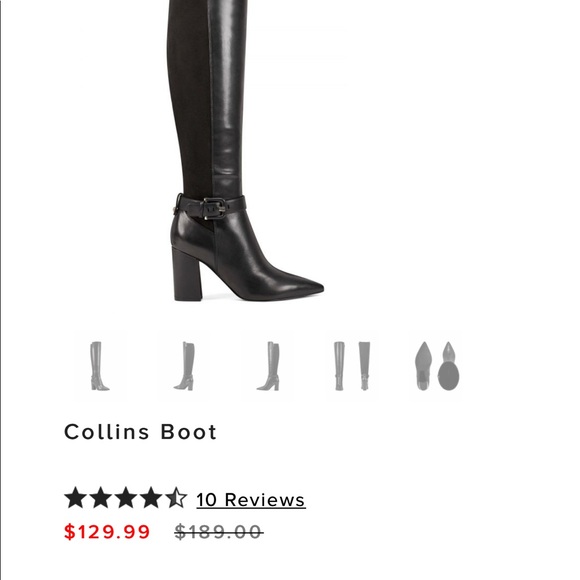Select the third boot thumbnail
580x580 pixels.
click(268, 365)
